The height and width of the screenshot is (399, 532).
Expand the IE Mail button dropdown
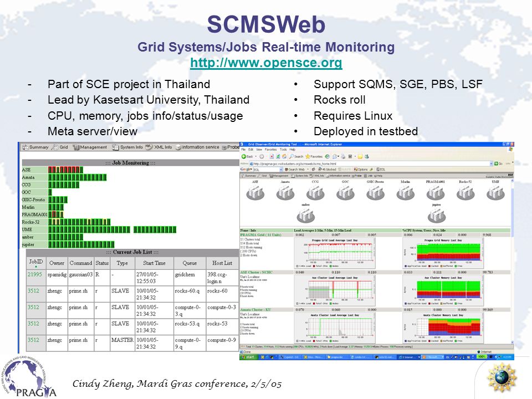coord(338,156)
